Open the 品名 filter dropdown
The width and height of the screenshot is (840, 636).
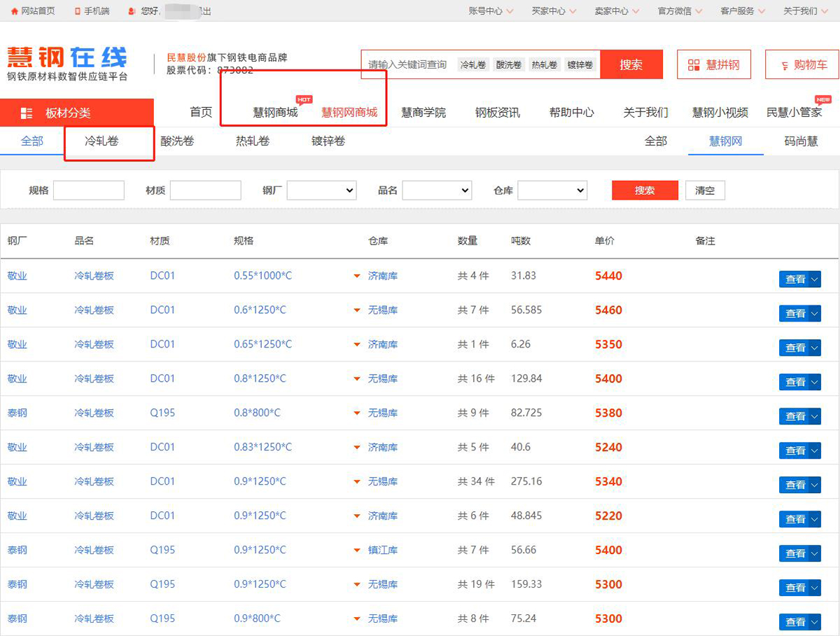[x=437, y=191]
